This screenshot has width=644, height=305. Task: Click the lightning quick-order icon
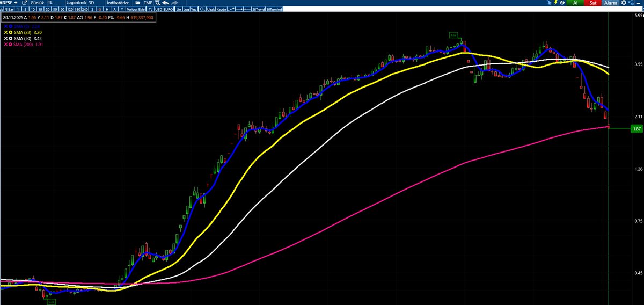point(555,3)
